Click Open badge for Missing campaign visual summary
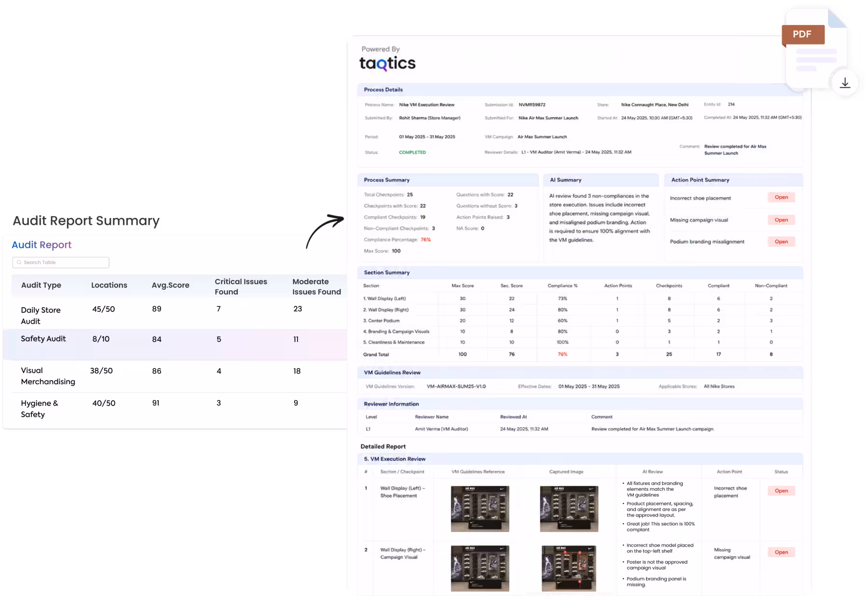 coord(781,220)
